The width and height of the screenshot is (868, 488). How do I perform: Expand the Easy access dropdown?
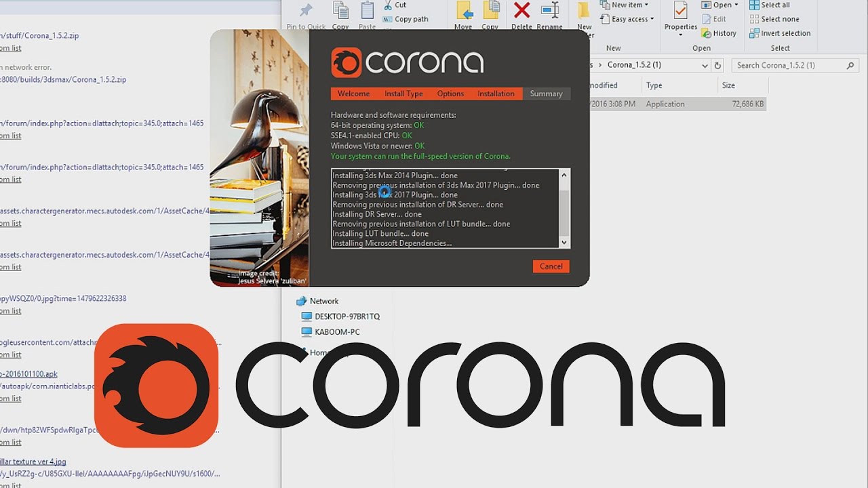[652, 19]
